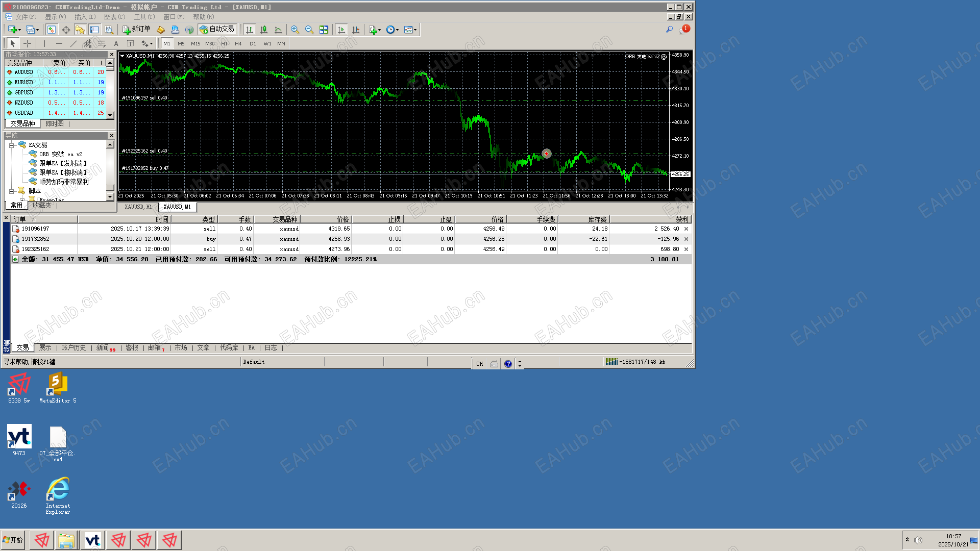Click the tile windows icon
Screen dimensions: 980x551
323,30
